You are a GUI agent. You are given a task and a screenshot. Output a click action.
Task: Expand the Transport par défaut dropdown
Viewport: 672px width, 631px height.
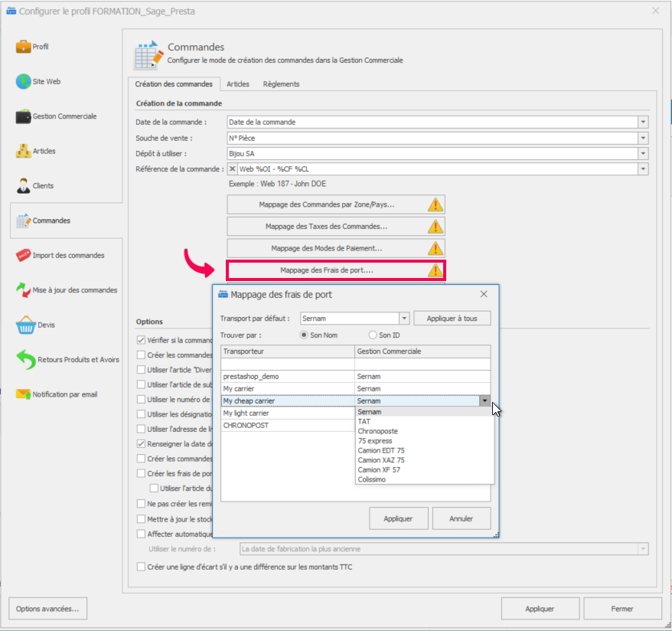point(404,319)
